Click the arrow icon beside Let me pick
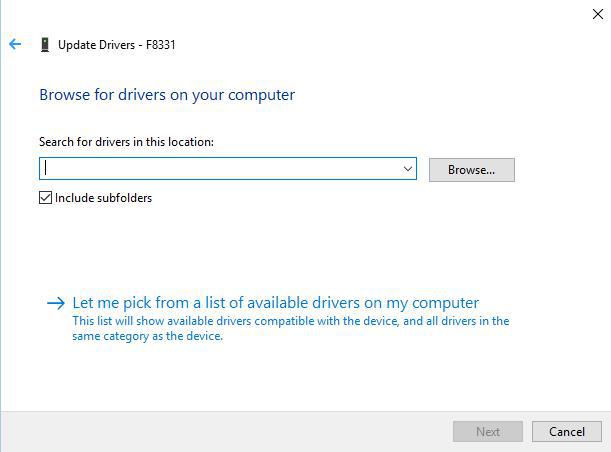 click(56, 303)
